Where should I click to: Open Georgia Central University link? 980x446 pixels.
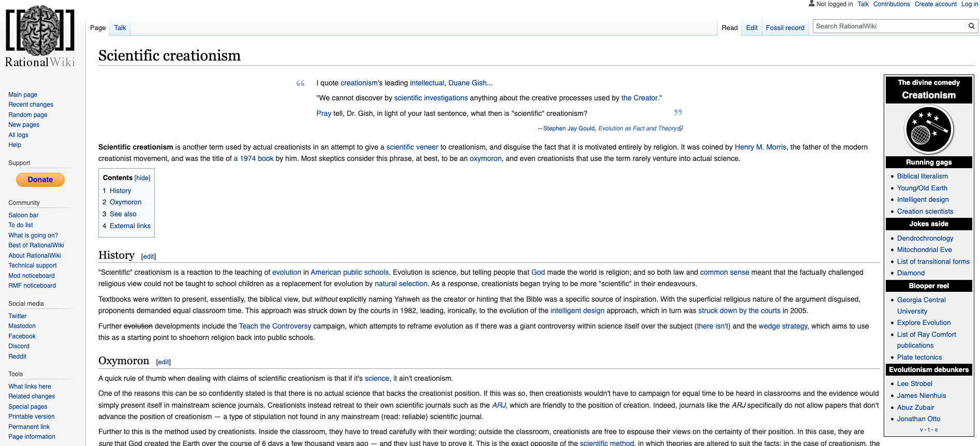click(922, 306)
